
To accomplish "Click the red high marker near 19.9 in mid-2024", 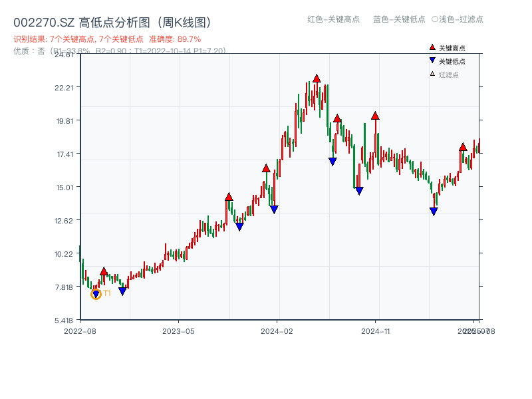I will pyautogui.click(x=337, y=118).
